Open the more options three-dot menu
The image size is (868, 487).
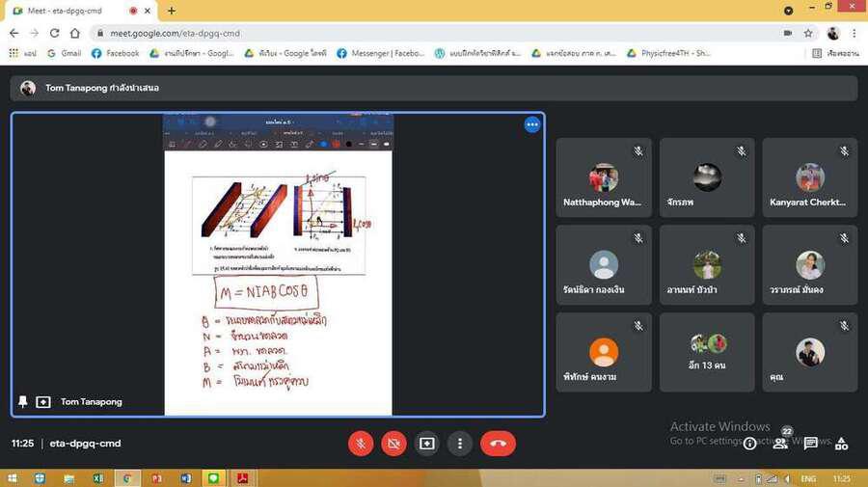point(460,444)
